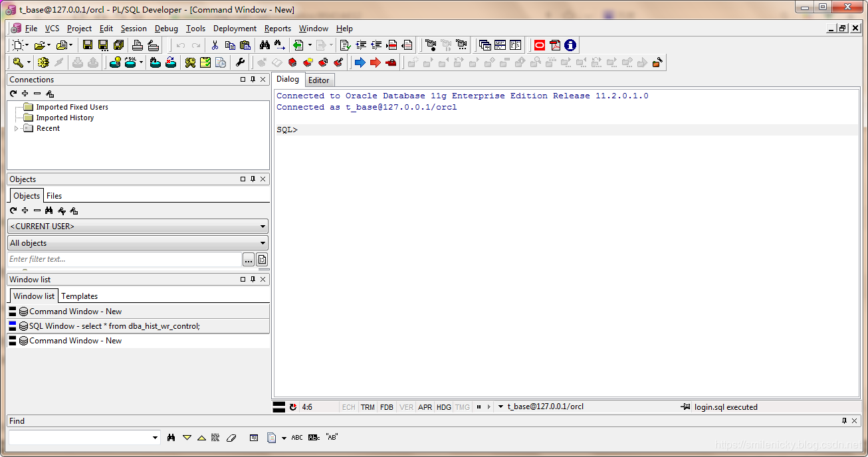Expand the Recent folder in Connections

pyautogui.click(x=17, y=128)
